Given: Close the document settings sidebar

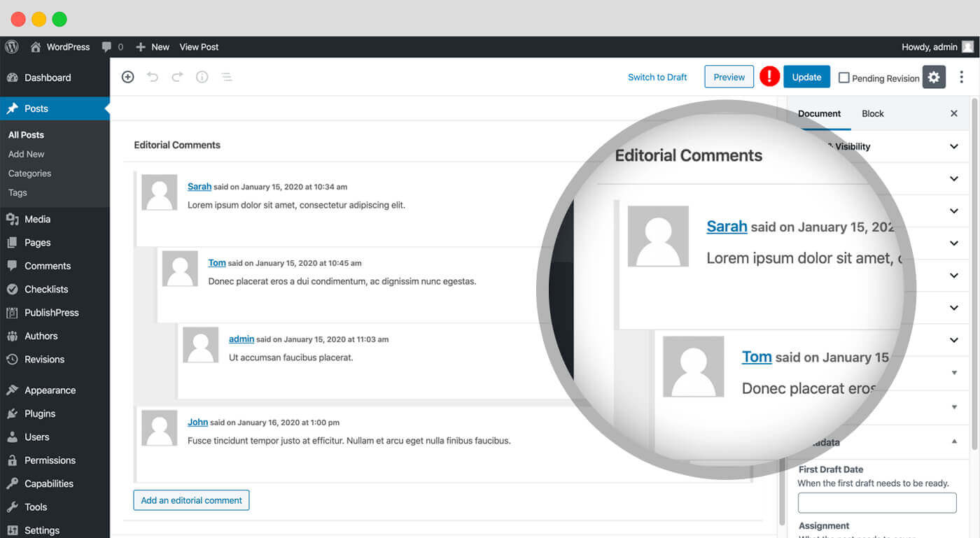Looking at the screenshot, I should (x=953, y=113).
